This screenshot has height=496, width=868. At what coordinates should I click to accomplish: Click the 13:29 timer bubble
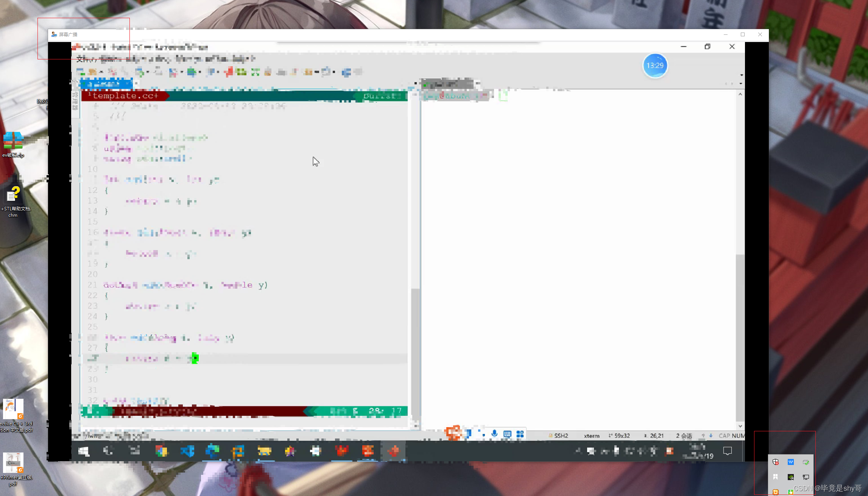pyautogui.click(x=655, y=65)
